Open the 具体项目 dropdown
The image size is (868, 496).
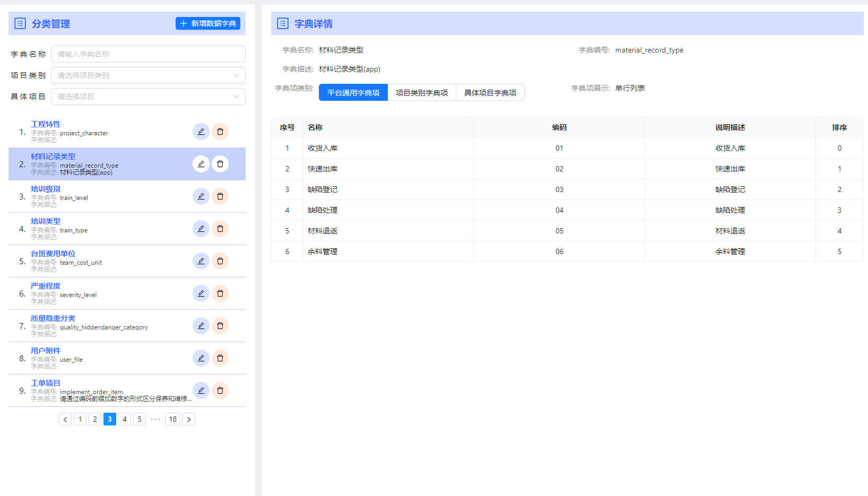point(148,97)
